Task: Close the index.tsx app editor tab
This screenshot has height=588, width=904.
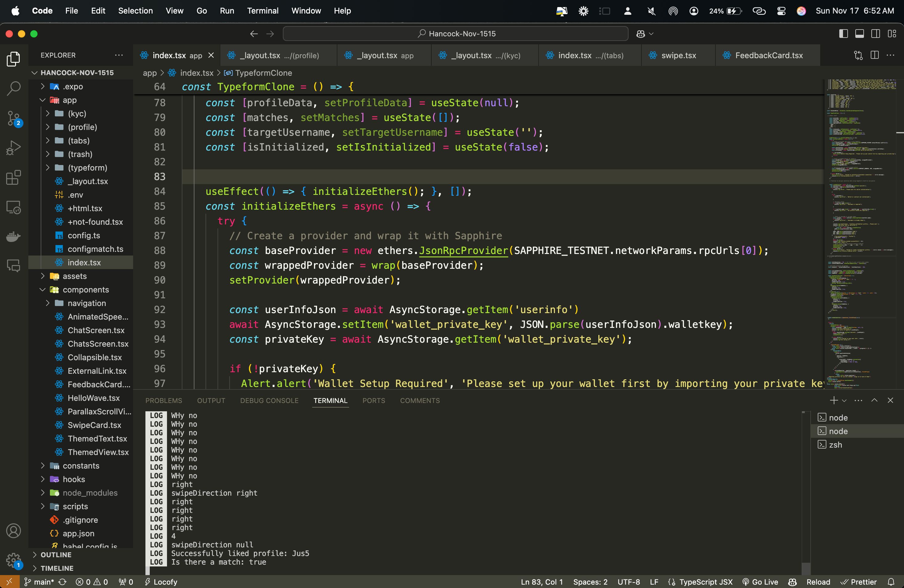Action: coord(211,55)
